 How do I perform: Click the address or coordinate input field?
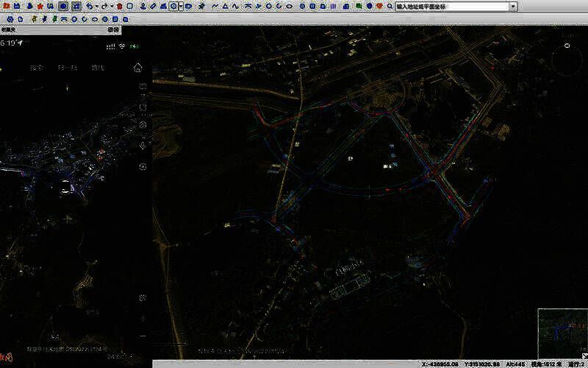450,6
